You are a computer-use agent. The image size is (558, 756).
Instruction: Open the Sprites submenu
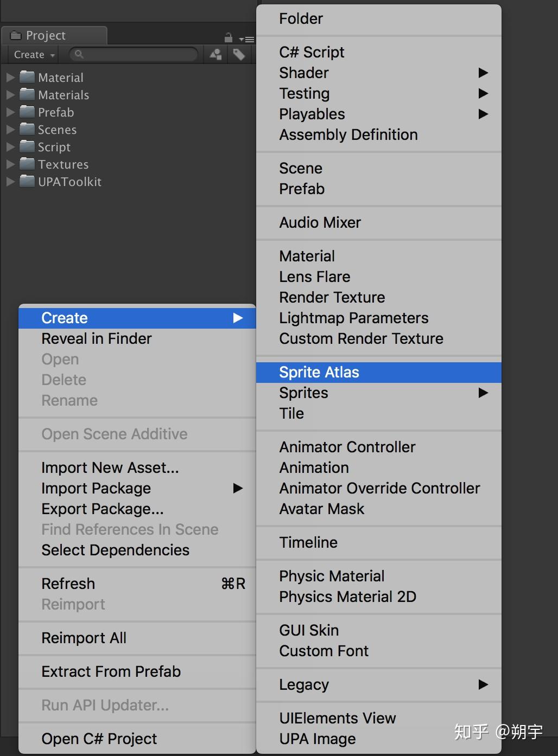tap(379, 393)
